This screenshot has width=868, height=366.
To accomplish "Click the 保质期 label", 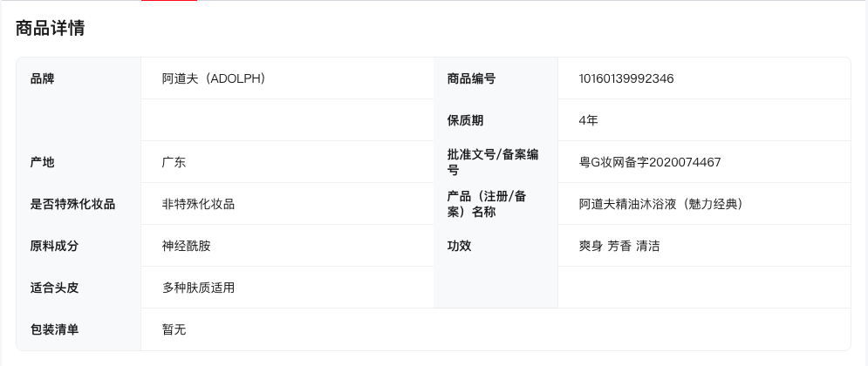I will (x=465, y=120).
